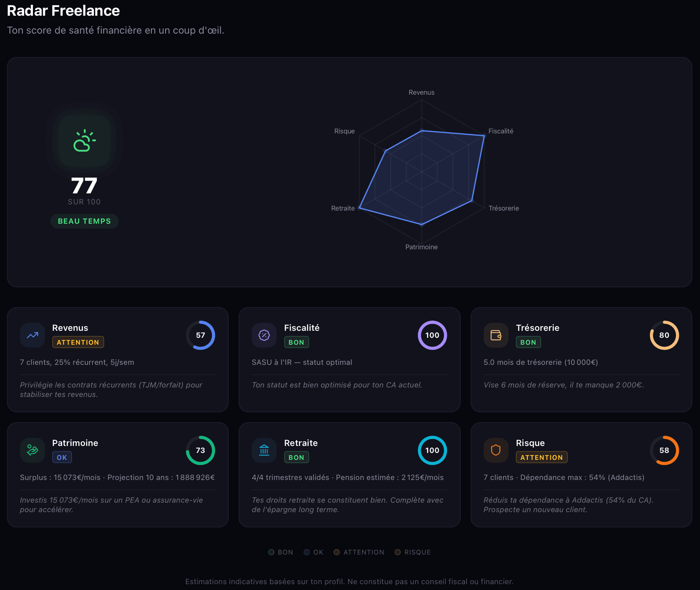Click the Revenus score ring showing 57
This screenshot has width=700, height=590.
click(200, 335)
